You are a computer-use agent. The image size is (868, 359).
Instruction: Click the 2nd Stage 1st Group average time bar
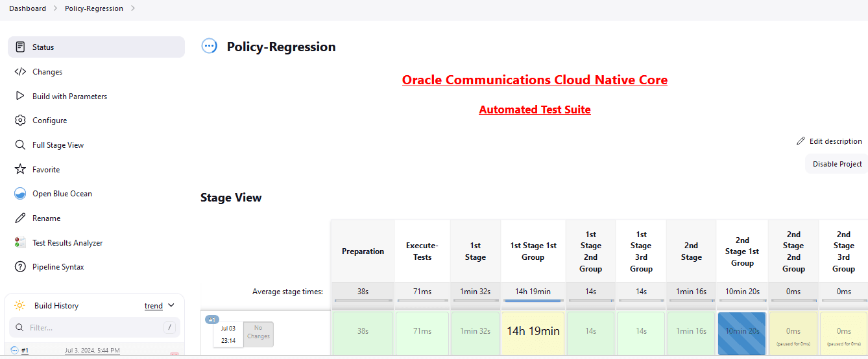(x=742, y=301)
